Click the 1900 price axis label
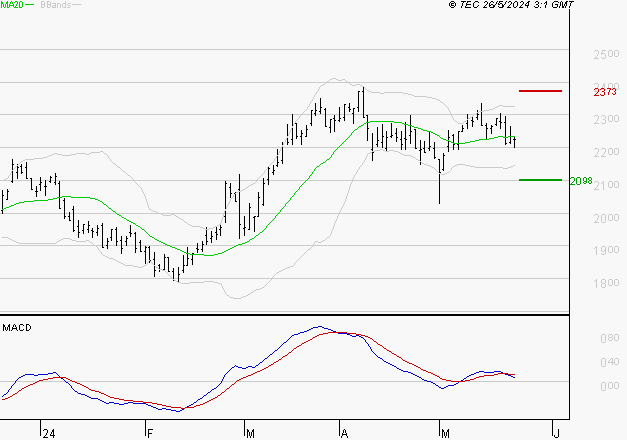The image size is (627, 440). (606, 250)
